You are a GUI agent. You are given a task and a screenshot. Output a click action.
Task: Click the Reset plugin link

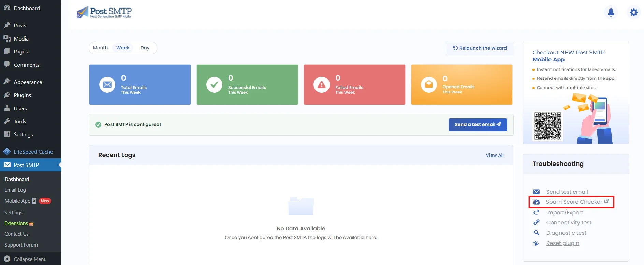pos(562,243)
